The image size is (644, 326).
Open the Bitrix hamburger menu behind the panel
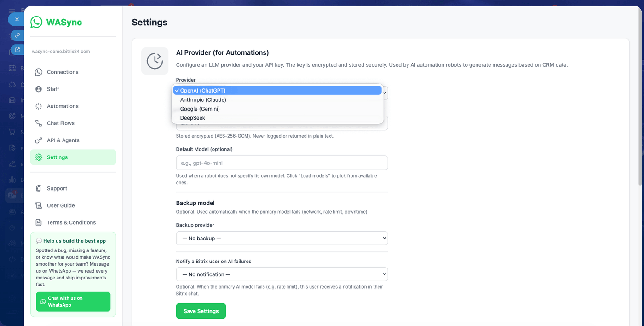coord(12,10)
